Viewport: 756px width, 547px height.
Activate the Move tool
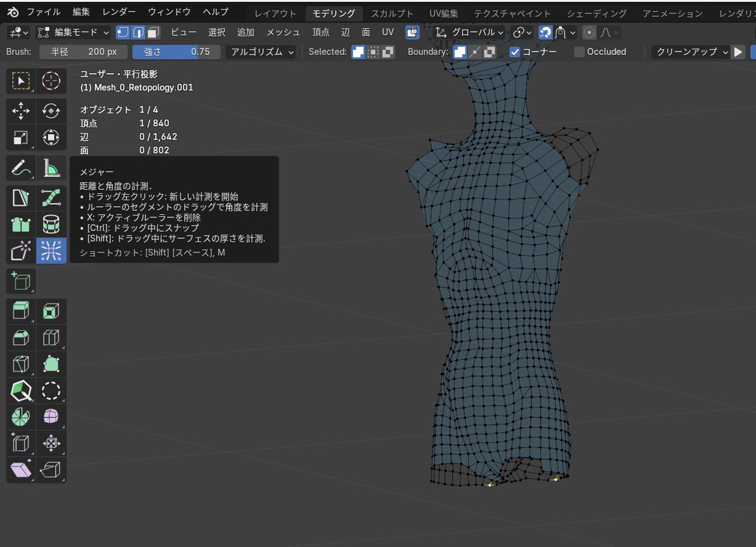(21, 112)
